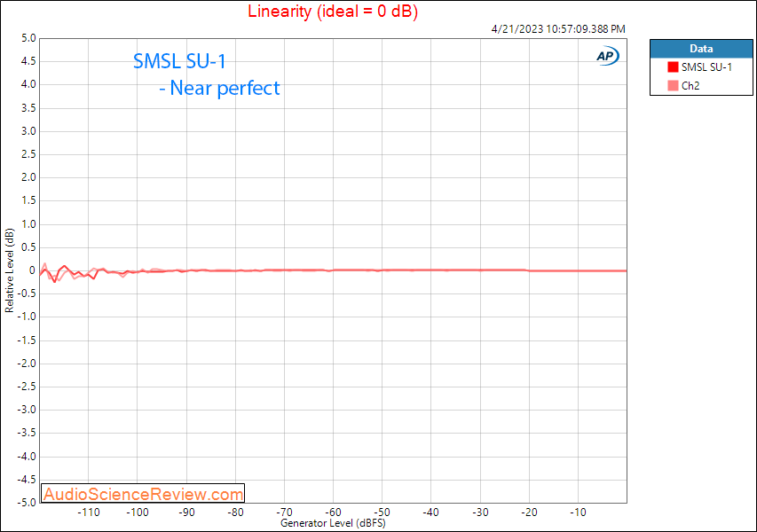The image size is (757, 532).
Task: Click the Generator Level (dBFS) axis title
Action: click(333, 523)
